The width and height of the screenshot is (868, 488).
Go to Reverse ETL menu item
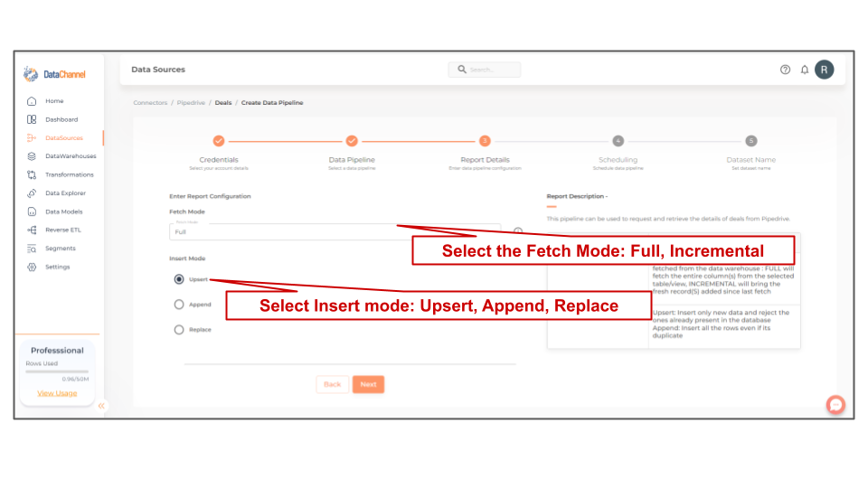(x=63, y=230)
